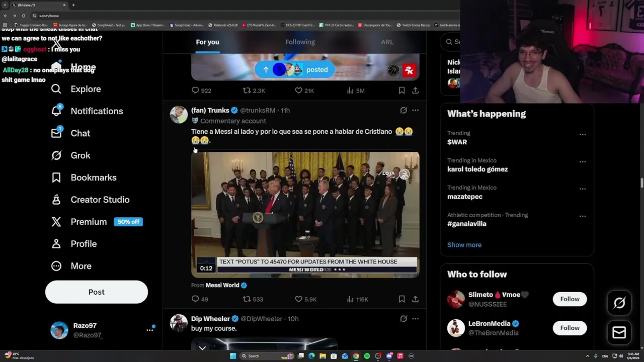Open account menu next to Razo97
This screenshot has height=362, width=644.
point(149,330)
